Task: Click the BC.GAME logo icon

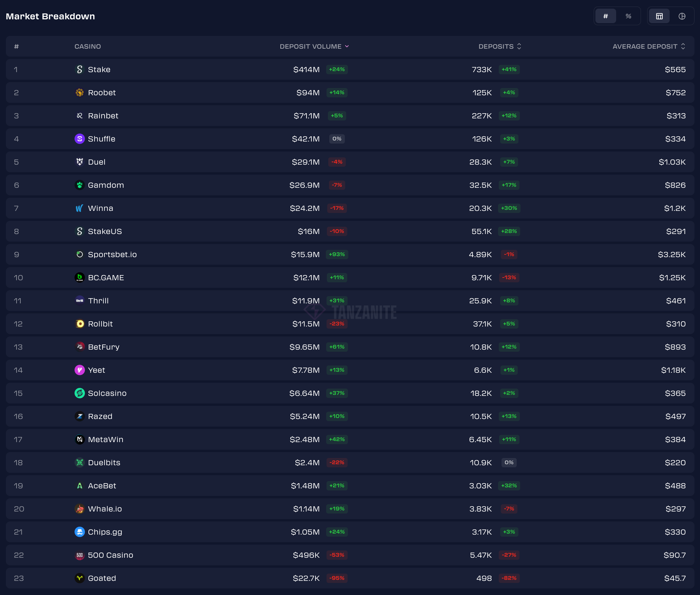Action: point(79,277)
